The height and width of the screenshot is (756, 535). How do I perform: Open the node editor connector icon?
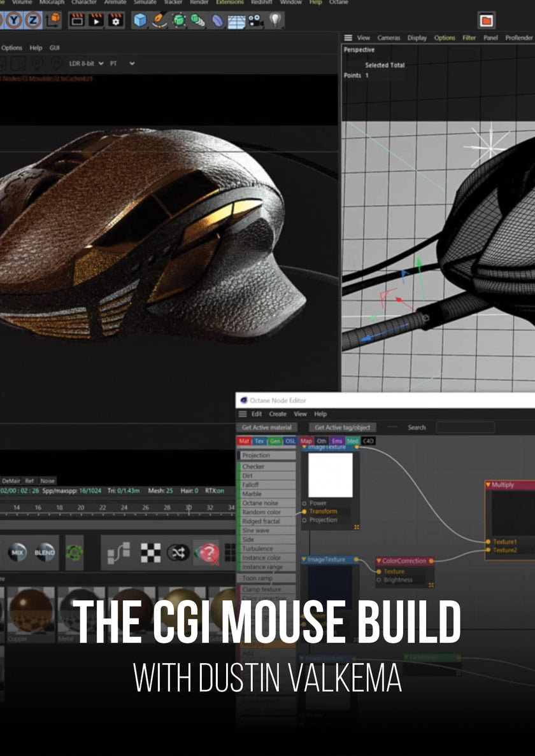118,552
